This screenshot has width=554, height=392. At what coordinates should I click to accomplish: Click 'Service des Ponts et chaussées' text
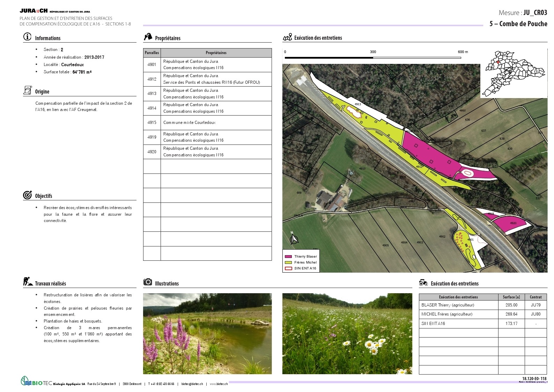191,82
